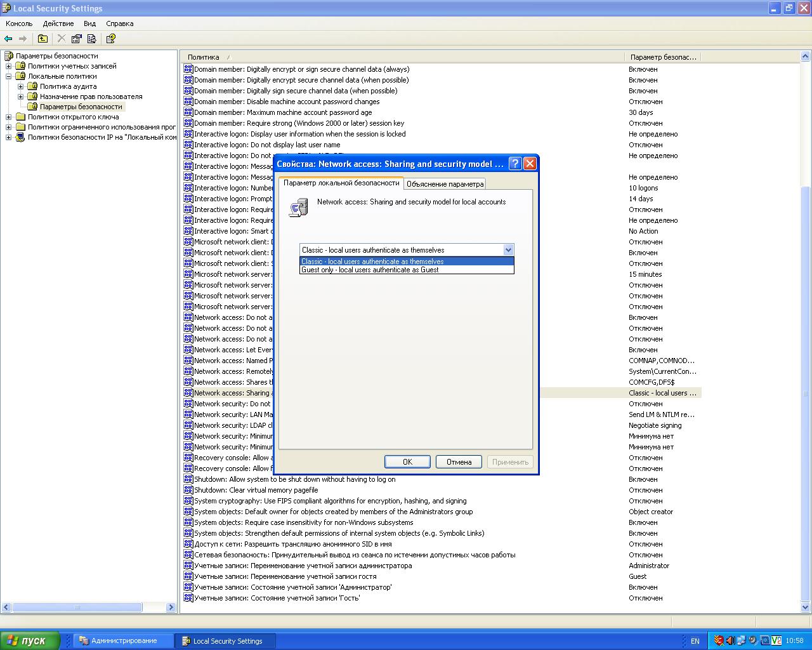
Task: Click the volume speaker icon in system tray
Action: (730, 640)
